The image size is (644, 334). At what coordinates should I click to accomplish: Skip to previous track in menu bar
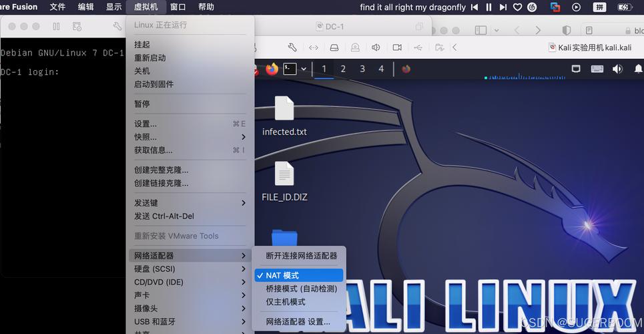pyautogui.click(x=474, y=7)
